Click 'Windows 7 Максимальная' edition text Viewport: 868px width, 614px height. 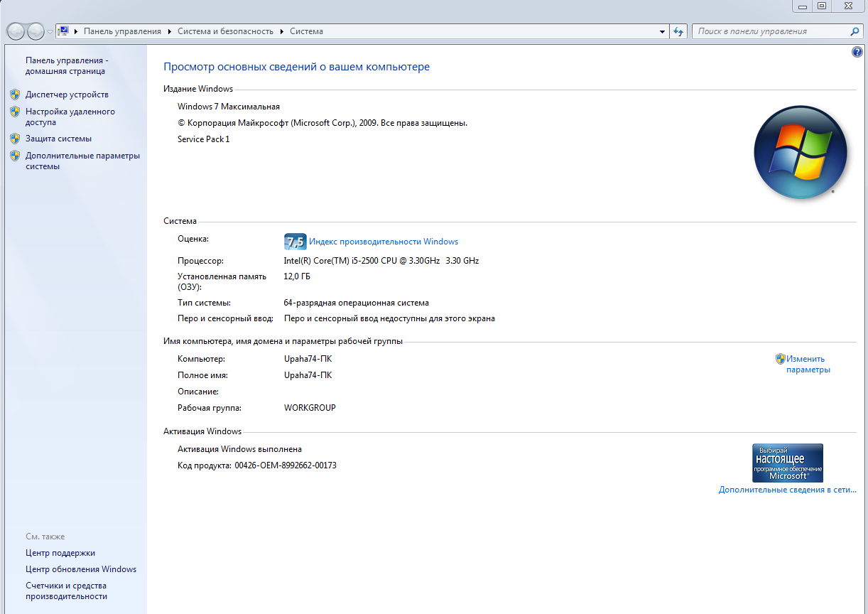point(229,107)
